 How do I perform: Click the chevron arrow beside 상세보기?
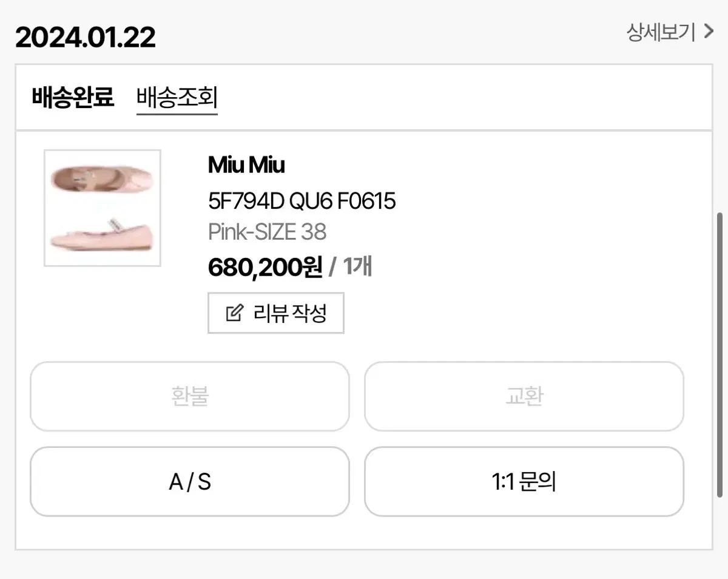pyautogui.click(x=708, y=32)
